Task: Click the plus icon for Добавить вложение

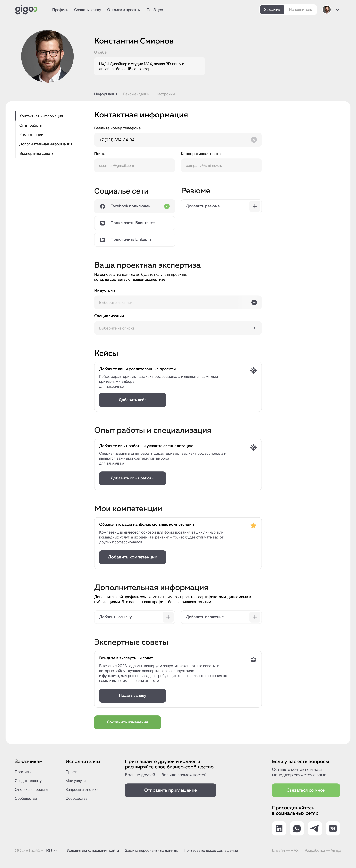Action: 255,617
